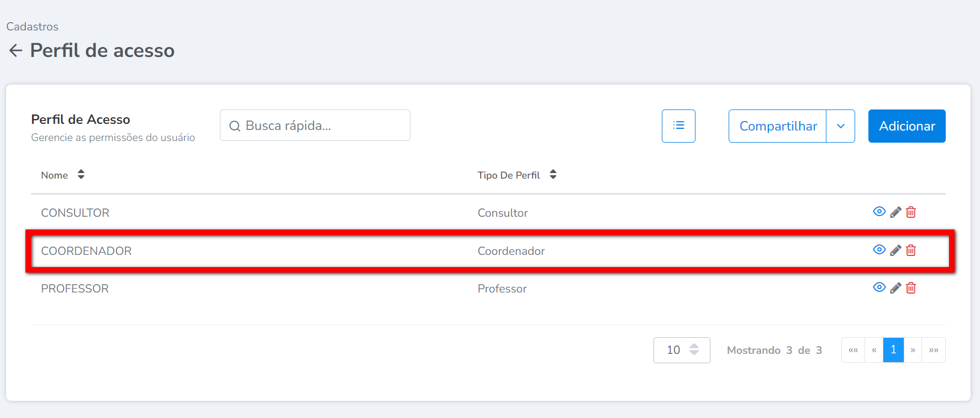This screenshot has width=980, height=418.
Task: Click the Compartilhar button
Action: pos(778,126)
